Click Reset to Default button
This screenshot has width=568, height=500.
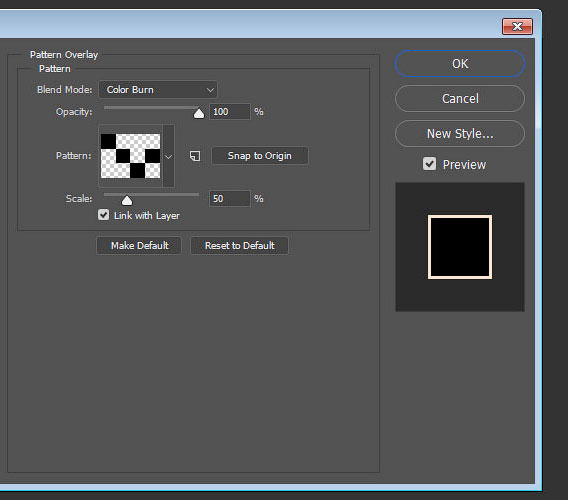239,246
